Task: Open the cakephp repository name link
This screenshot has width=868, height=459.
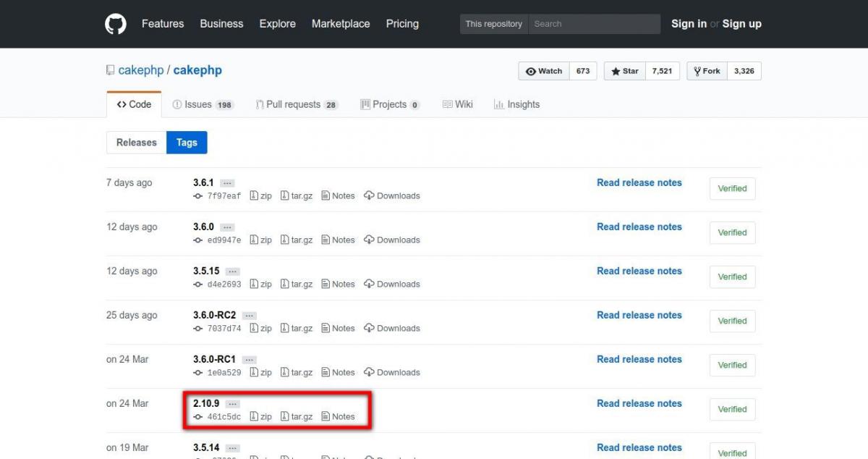Action: 197,70
